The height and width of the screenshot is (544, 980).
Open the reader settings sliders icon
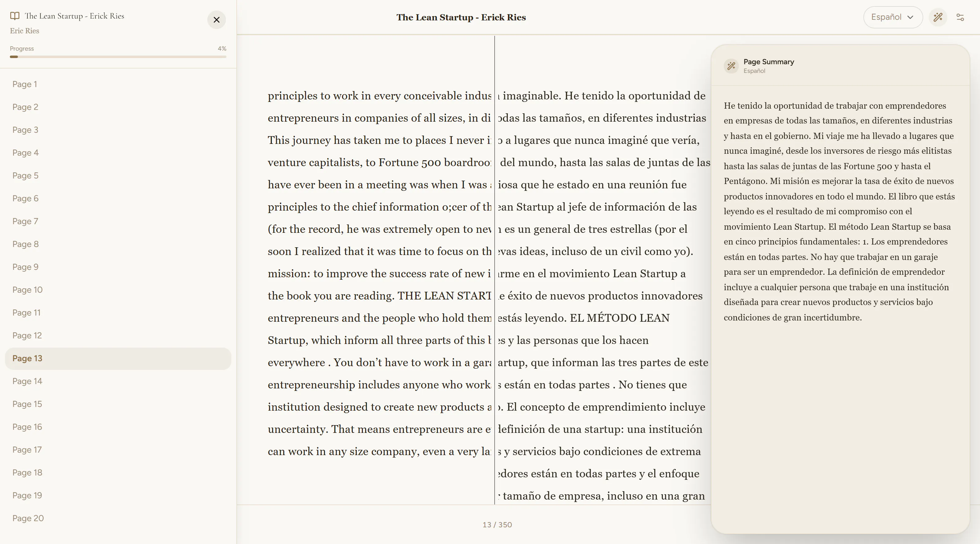(960, 17)
